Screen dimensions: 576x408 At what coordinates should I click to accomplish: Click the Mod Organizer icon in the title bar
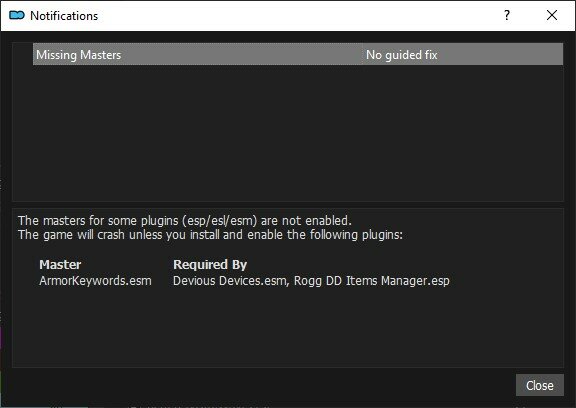17,15
